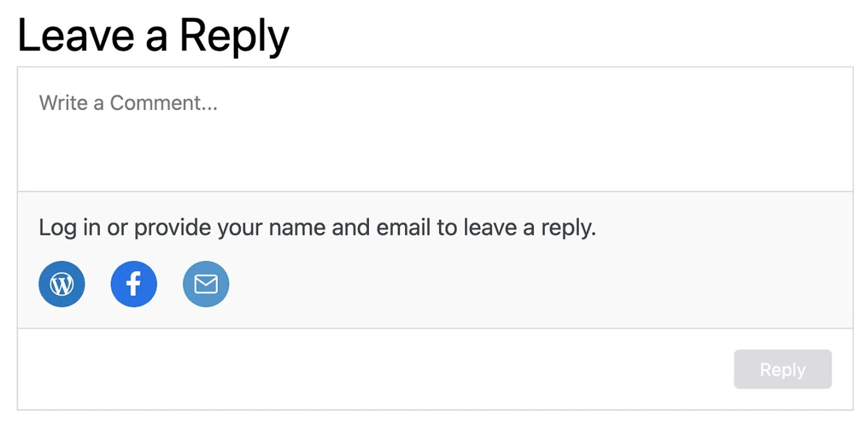Image resolution: width=868 pixels, height=428 pixels.
Task: Connect a Facebook account for commenting
Action: point(134,284)
